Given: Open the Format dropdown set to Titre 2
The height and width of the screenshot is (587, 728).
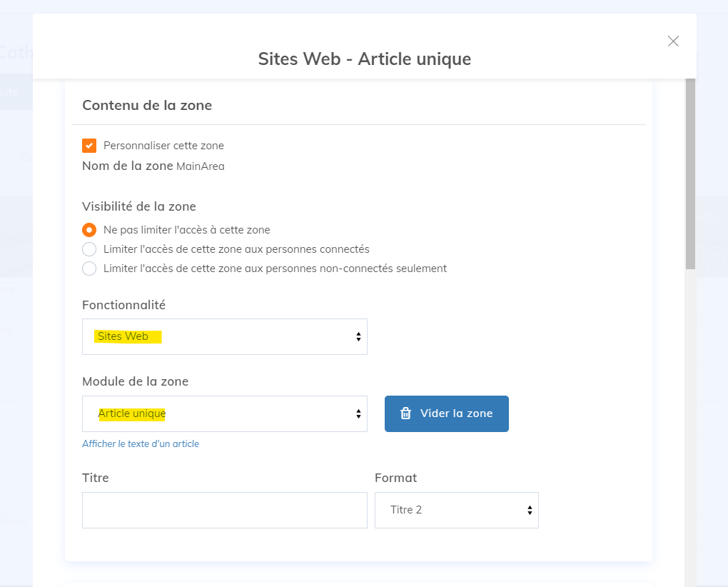Looking at the screenshot, I should [x=456, y=510].
